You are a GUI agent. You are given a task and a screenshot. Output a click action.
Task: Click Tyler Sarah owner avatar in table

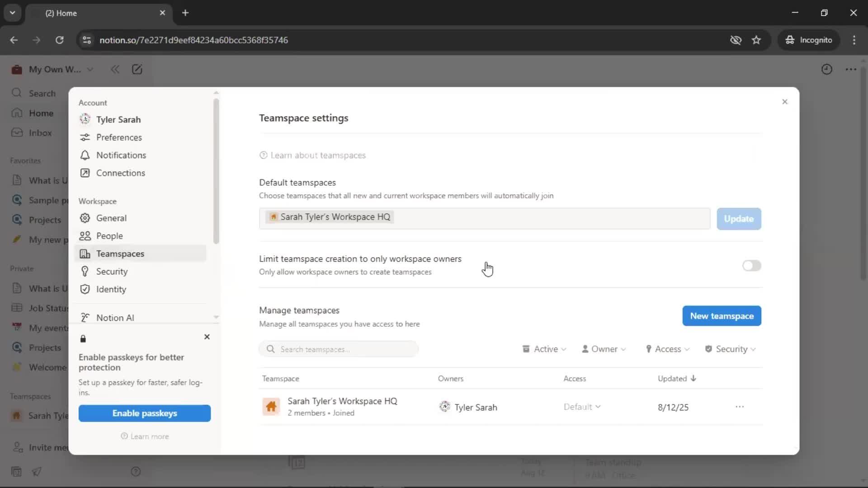tap(445, 407)
